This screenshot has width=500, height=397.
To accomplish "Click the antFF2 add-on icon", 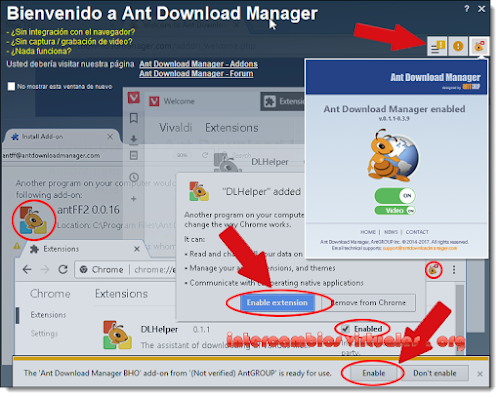I will (33, 220).
